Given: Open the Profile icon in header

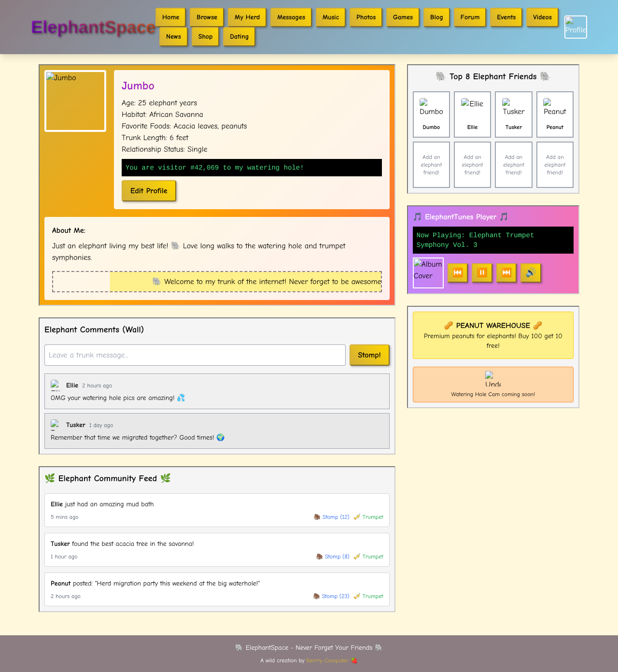Looking at the screenshot, I should pyautogui.click(x=576, y=27).
